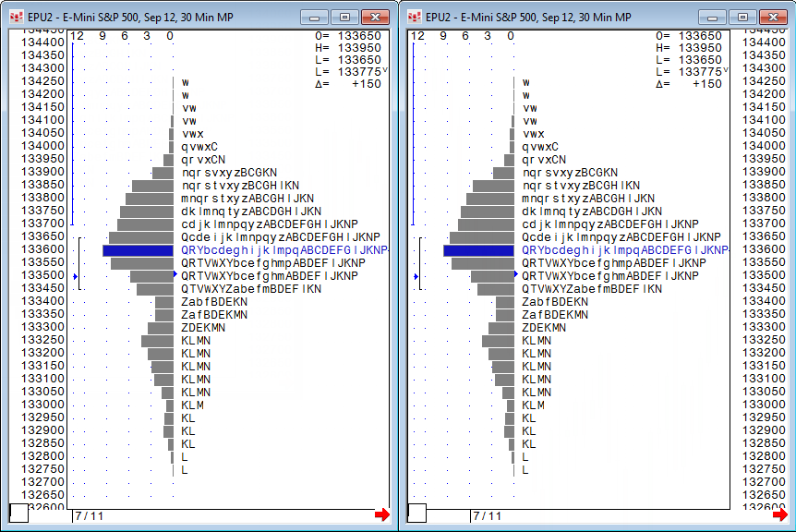
Task: Click small blue arrow left of right profile
Action: pos(416,276)
